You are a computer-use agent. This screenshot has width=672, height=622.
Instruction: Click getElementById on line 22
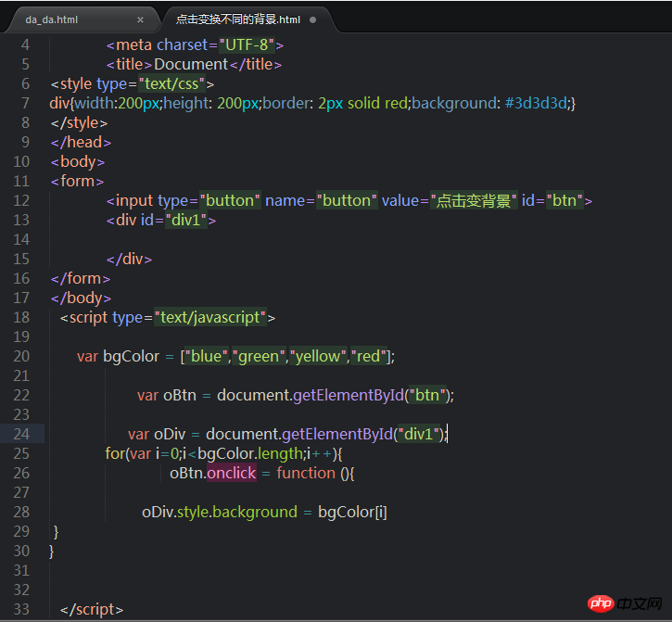[x=349, y=395]
